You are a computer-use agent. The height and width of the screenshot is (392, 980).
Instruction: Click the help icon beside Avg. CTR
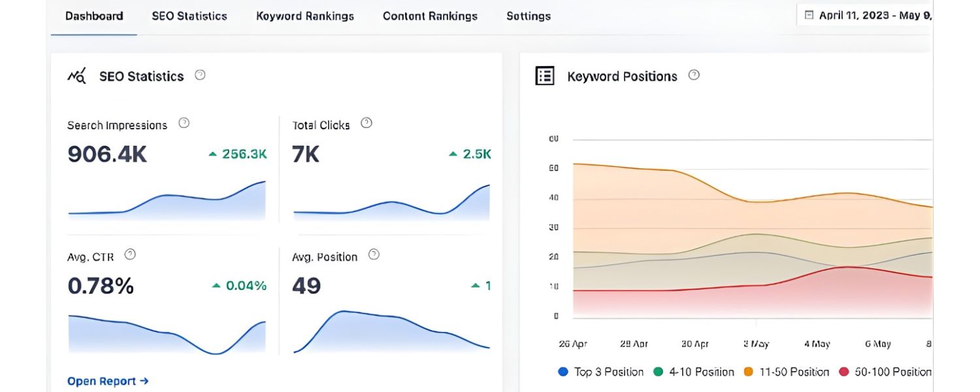pyautogui.click(x=129, y=254)
